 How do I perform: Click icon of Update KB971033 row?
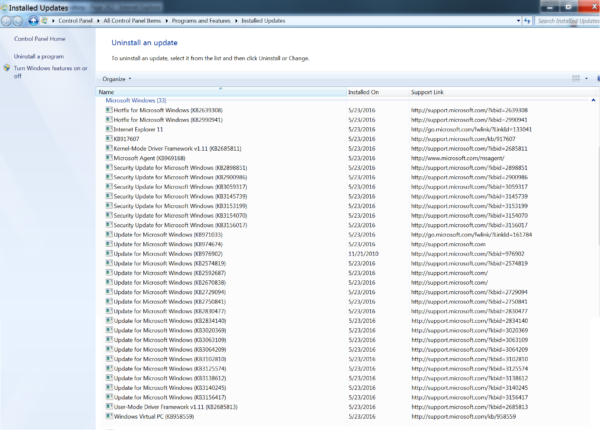coord(109,234)
